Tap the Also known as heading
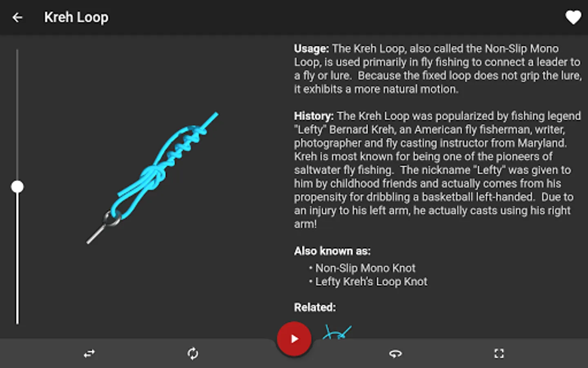Image resolution: width=588 pixels, height=368 pixels. [x=332, y=251]
